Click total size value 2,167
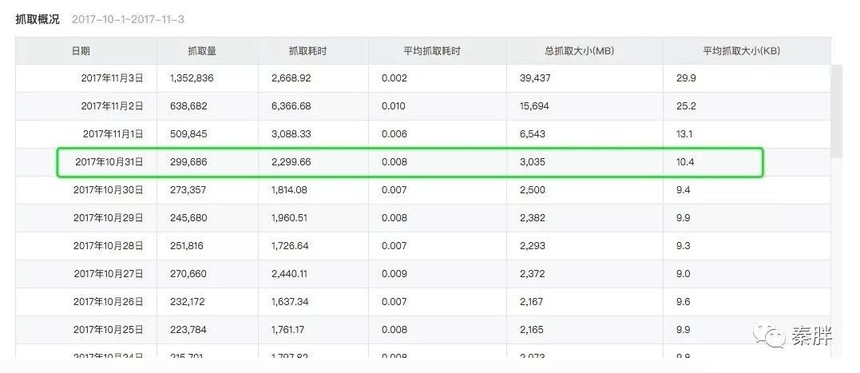The height and width of the screenshot is (373, 860). (x=532, y=302)
